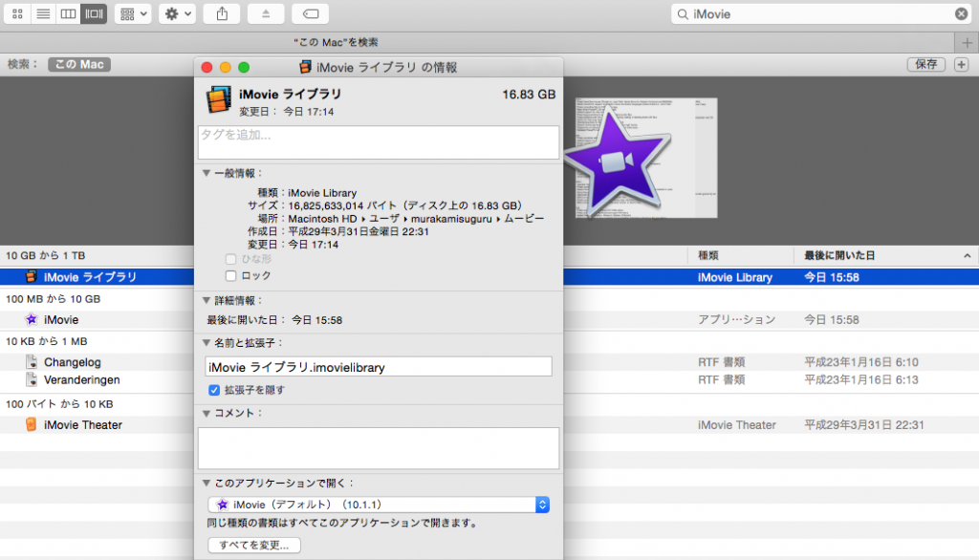Image resolution: width=979 pixels, height=560 pixels.
Task: Click the Veranderingen document icon
Action: coord(32,379)
